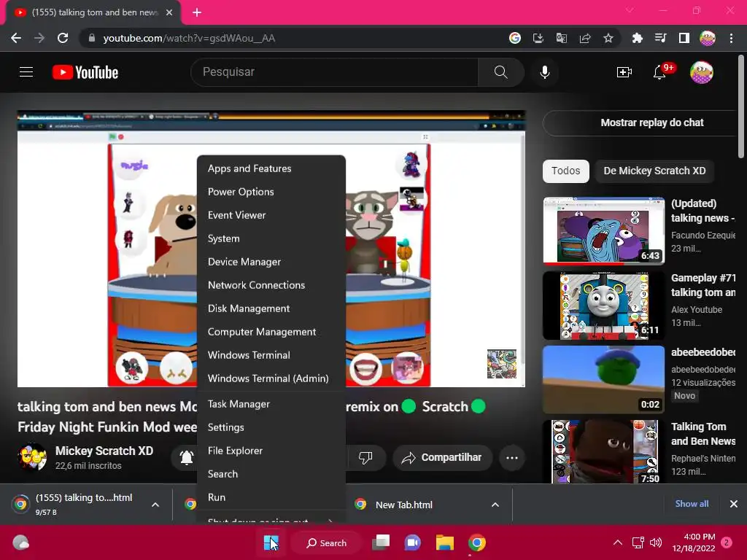
Task: Open the clock showing 4:00 PM 12/18/2022
Action: tap(694, 542)
